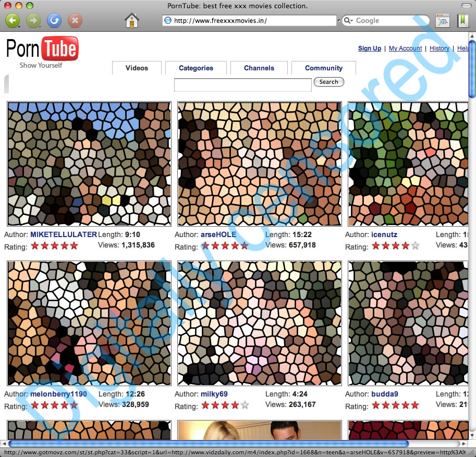Open author MIKETELLULATER's profile link
Viewport: 476px width, 457px height.
(x=64, y=234)
